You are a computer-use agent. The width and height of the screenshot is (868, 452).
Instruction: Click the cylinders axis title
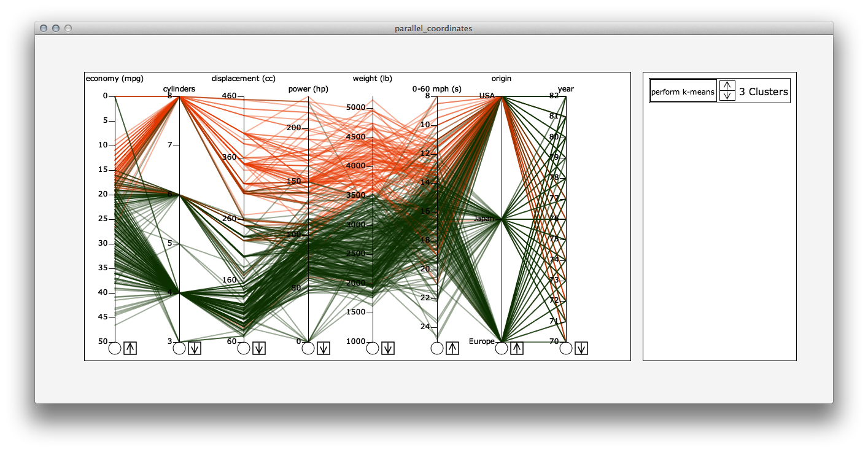(178, 88)
